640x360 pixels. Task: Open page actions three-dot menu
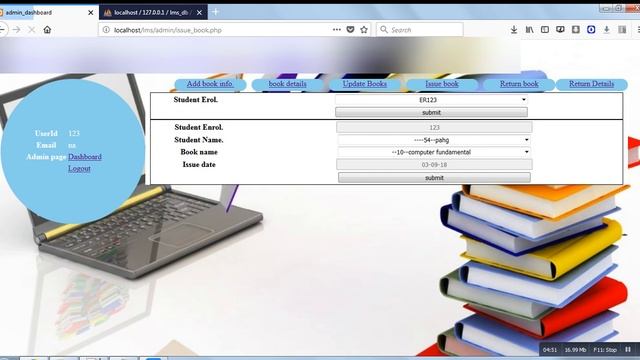click(337, 30)
